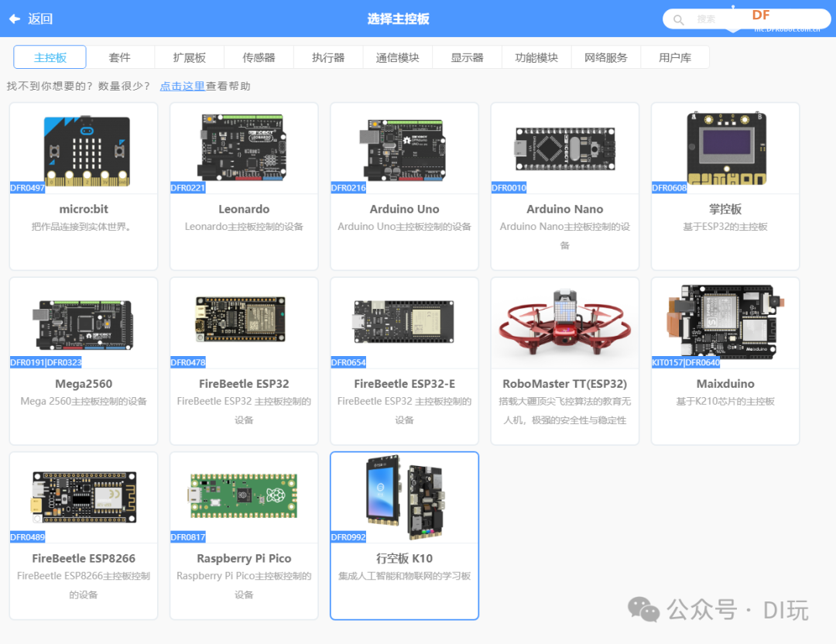Open the 显示器 tab

pyautogui.click(x=467, y=57)
